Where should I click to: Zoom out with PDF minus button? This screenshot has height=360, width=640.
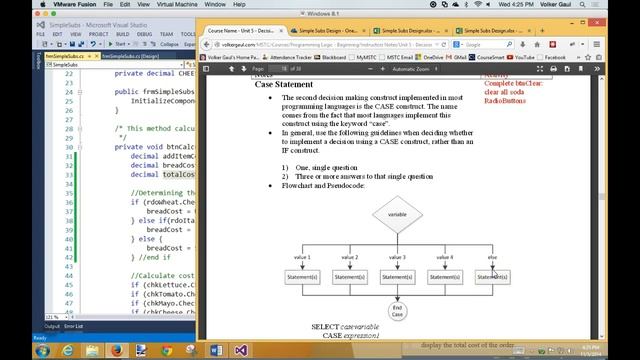pyautogui.click(x=370, y=69)
